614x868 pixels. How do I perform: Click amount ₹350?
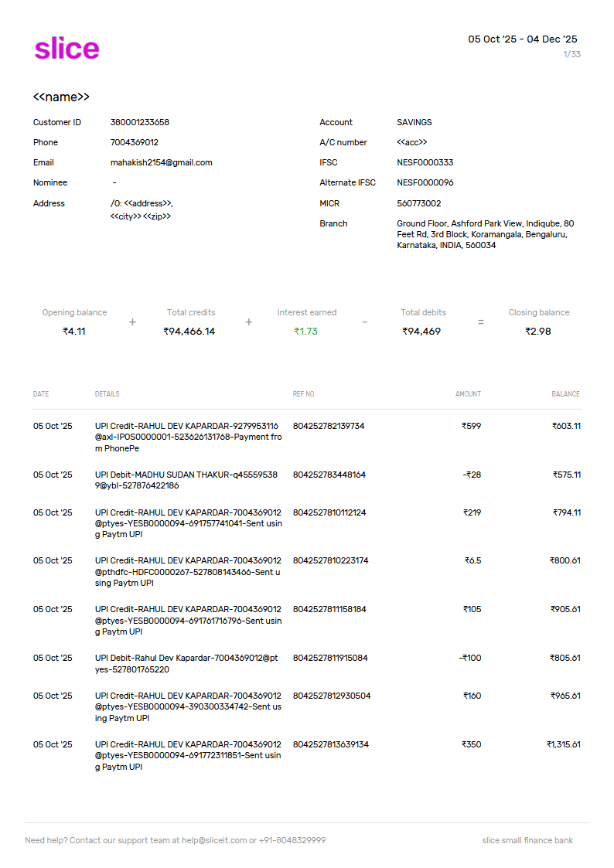[x=471, y=744]
